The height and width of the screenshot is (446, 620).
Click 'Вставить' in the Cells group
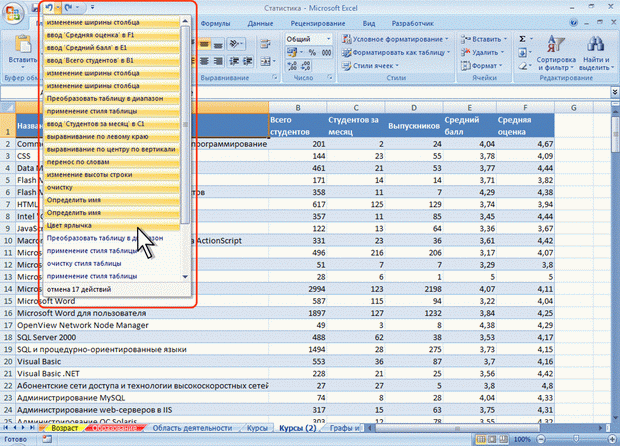(x=483, y=39)
